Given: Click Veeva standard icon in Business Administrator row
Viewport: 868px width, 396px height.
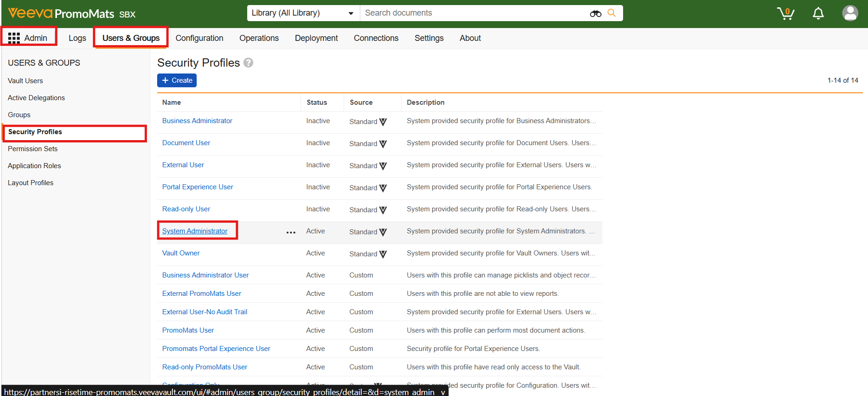Looking at the screenshot, I should 383,122.
